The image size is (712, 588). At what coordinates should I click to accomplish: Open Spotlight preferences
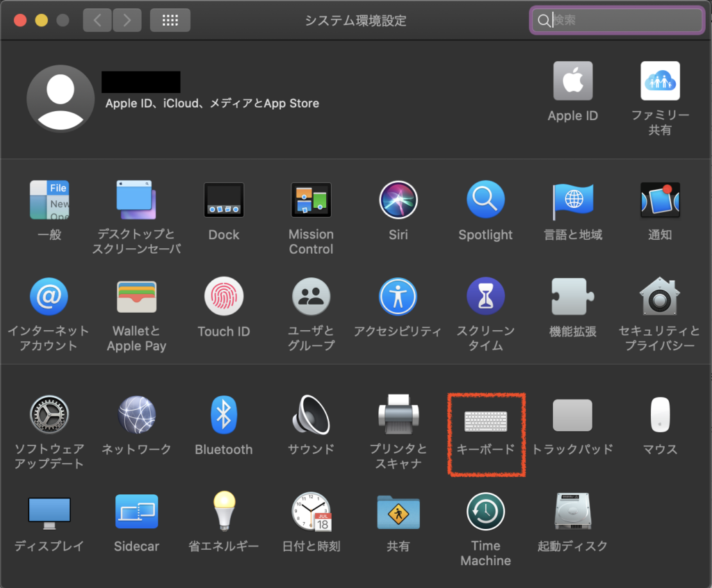485,199
